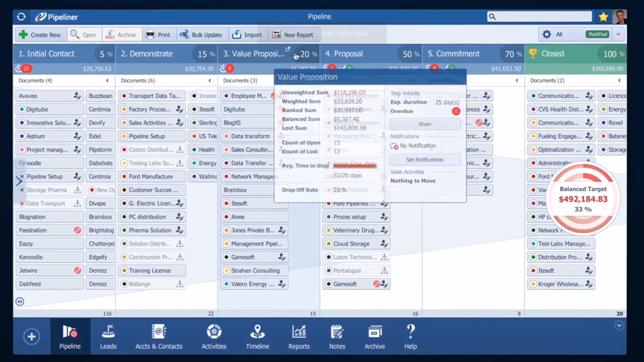Open Bulk Update tool
This screenshot has width=644, height=362.
point(201,34)
